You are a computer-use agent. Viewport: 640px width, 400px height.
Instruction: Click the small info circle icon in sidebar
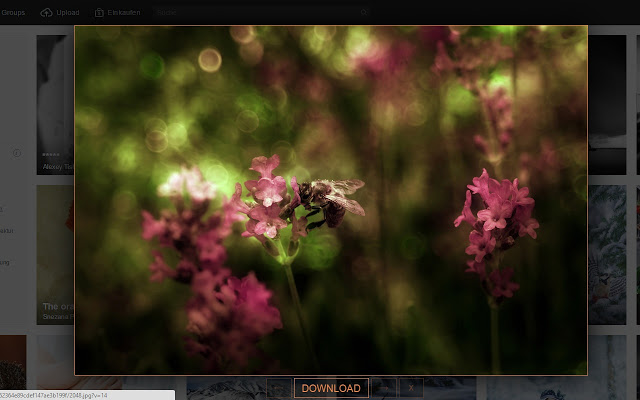[17, 153]
